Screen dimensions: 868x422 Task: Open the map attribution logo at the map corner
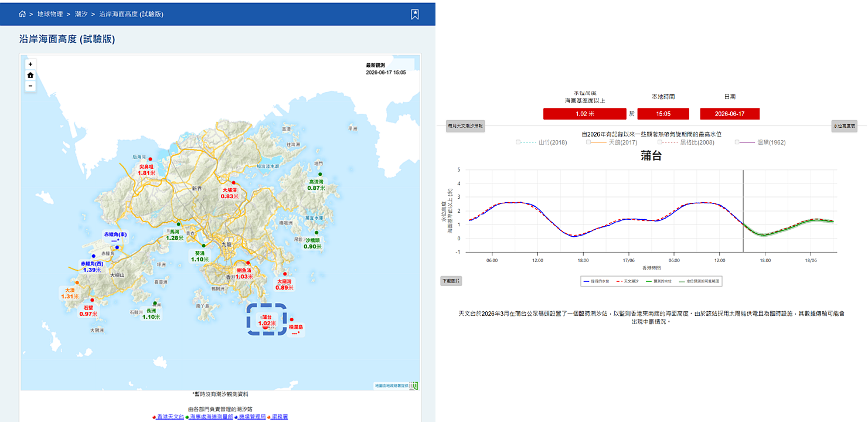click(415, 386)
